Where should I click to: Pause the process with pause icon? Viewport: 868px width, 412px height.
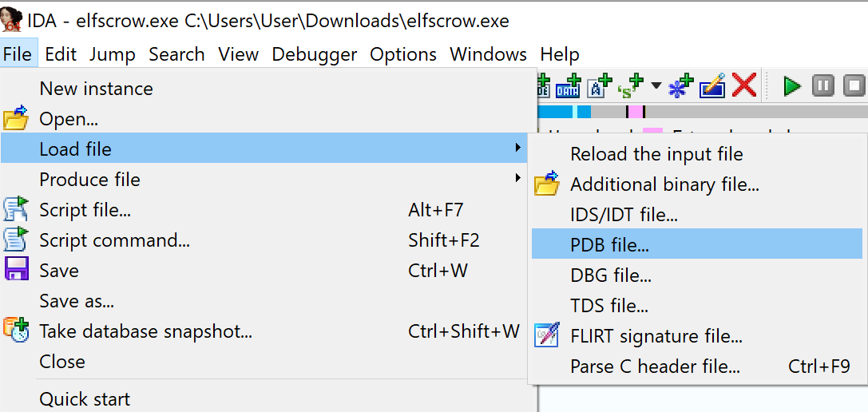pos(823,86)
